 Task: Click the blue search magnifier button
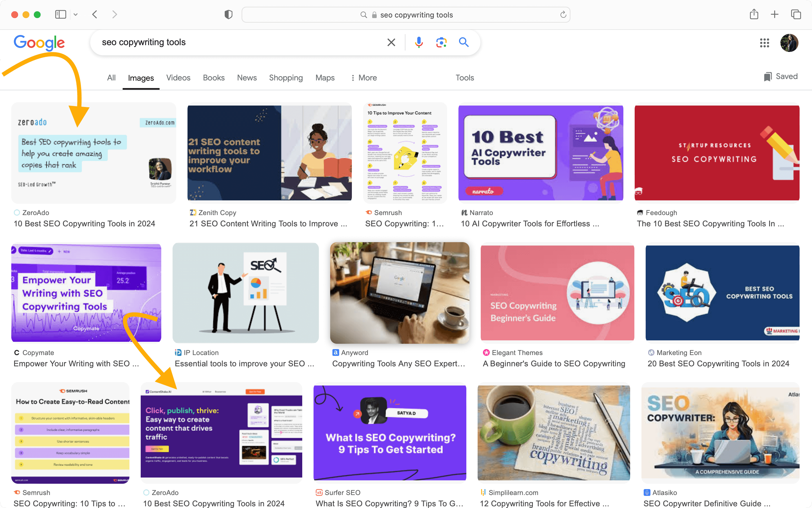click(464, 42)
